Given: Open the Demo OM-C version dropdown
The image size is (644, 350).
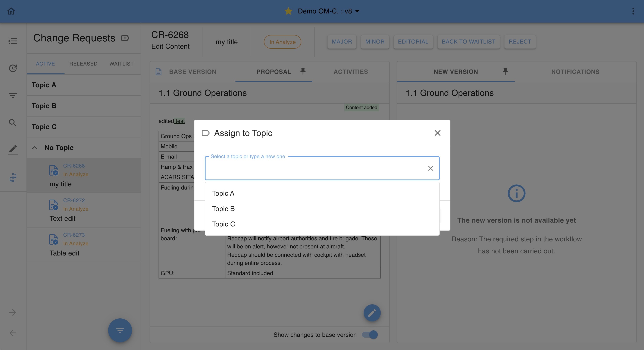Looking at the screenshot, I should pyautogui.click(x=357, y=11).
